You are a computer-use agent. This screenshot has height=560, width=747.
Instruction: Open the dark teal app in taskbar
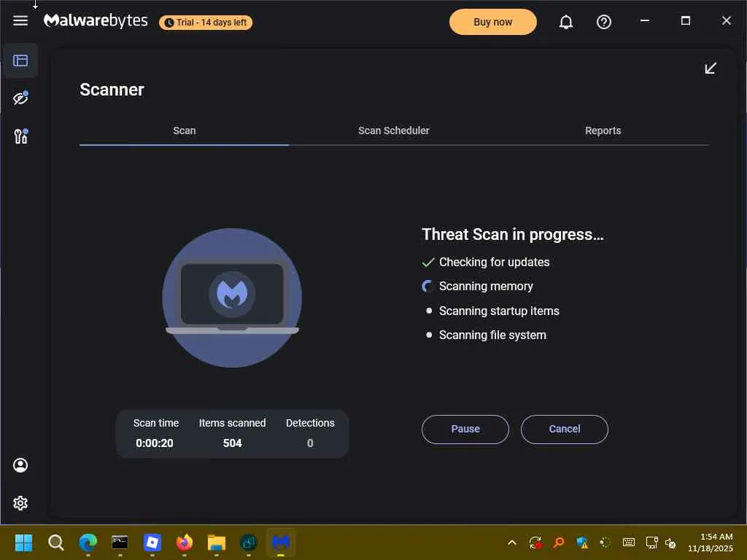coord(249,542)
